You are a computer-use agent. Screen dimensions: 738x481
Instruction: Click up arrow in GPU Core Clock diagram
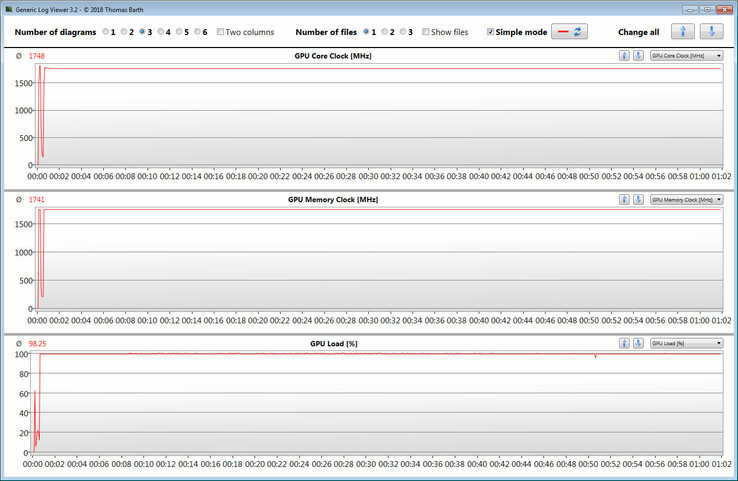click(624, 56)
